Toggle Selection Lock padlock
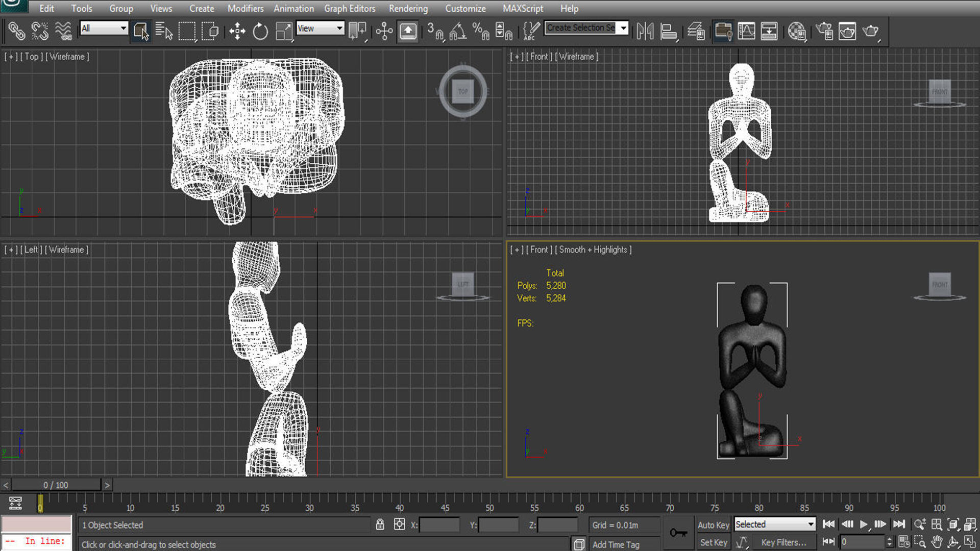Viewport: 980px width, 551px height. [x=380, y=524]
